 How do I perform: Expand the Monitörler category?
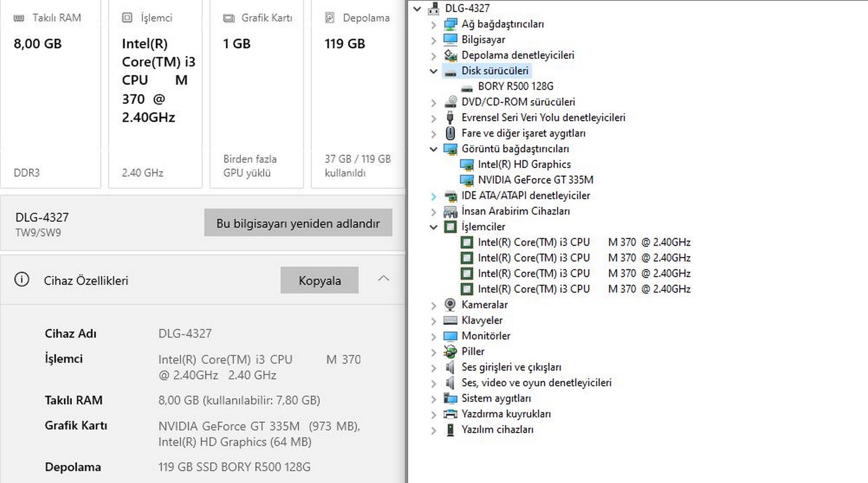pyautogui.click(x=434, y=336)
